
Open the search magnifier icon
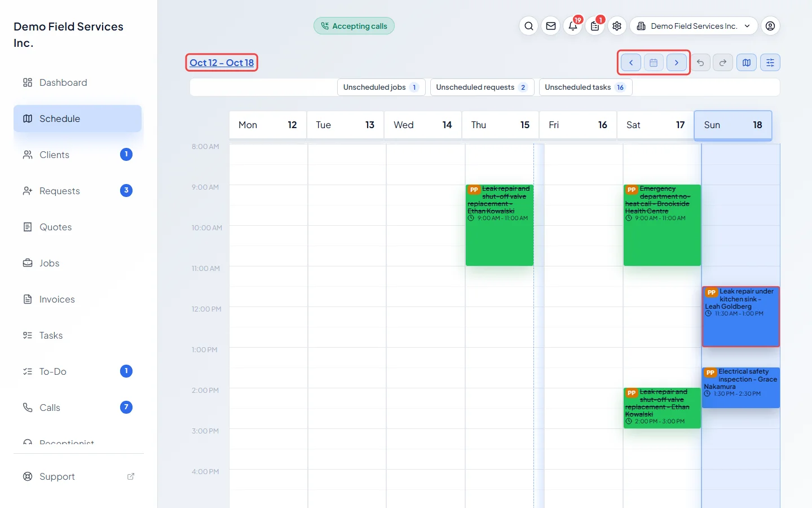pos(528,26)
